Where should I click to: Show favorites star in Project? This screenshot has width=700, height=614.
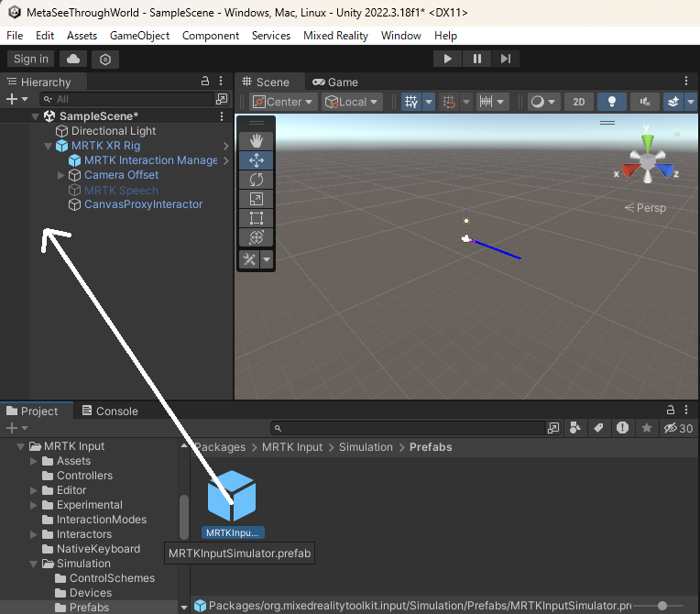pyautogui.click(x=646, y=428)
